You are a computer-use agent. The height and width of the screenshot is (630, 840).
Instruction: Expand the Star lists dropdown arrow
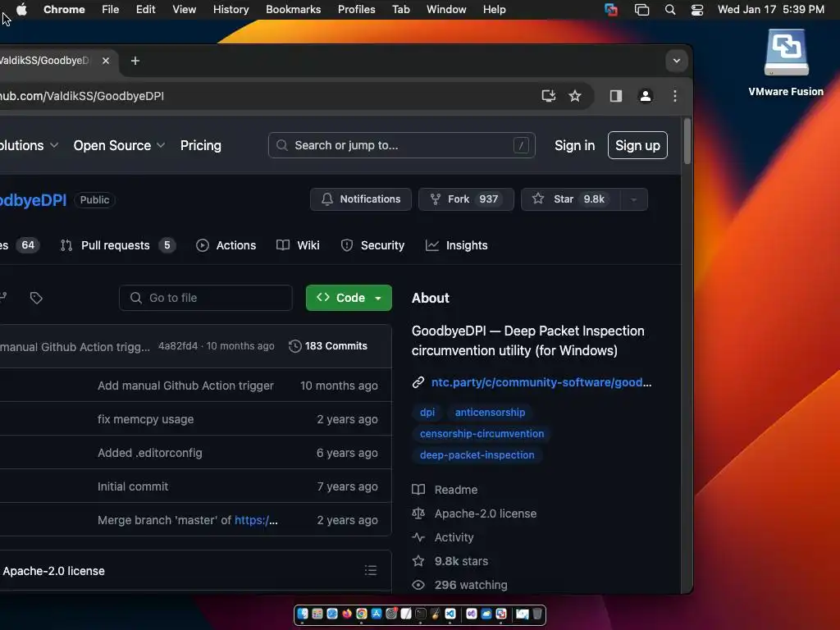(x=634, y=199)
